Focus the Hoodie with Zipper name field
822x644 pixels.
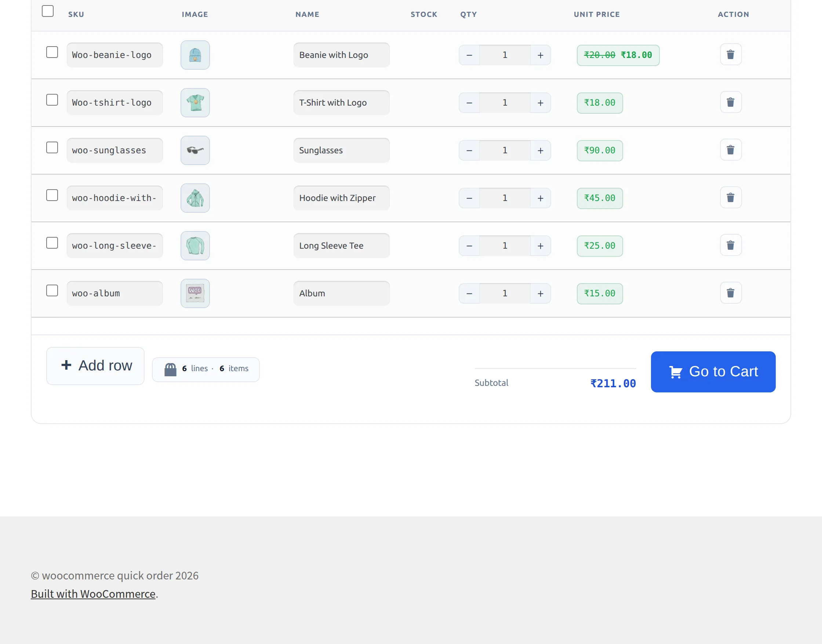coord(341,198)
